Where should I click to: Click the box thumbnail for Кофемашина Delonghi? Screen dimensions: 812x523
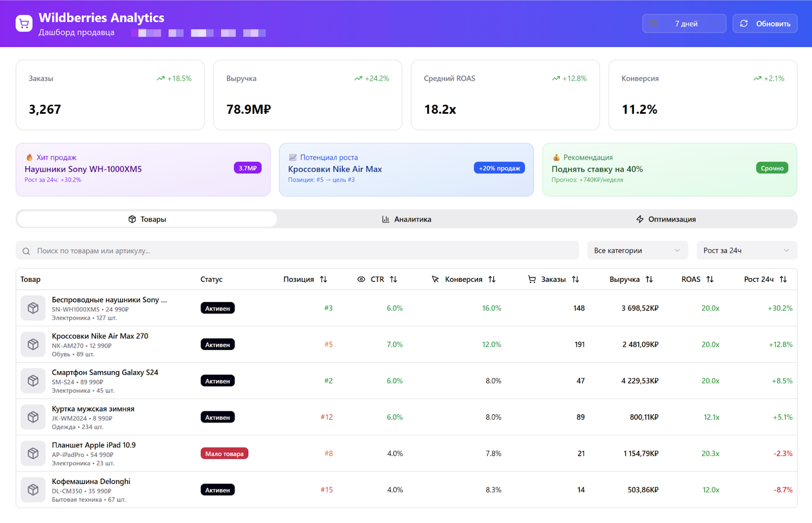coord(33,489)
